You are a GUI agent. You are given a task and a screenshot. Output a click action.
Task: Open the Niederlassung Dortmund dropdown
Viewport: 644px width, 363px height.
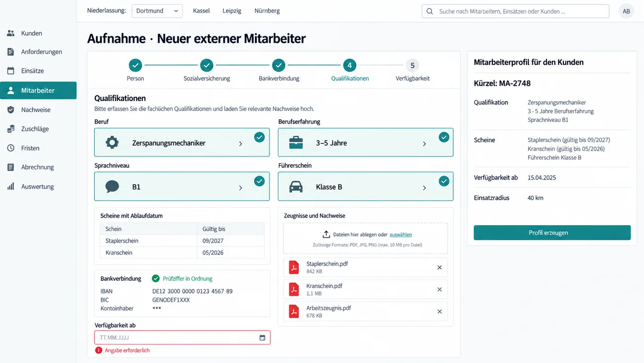pyautogui.click(x=157, y=11)
